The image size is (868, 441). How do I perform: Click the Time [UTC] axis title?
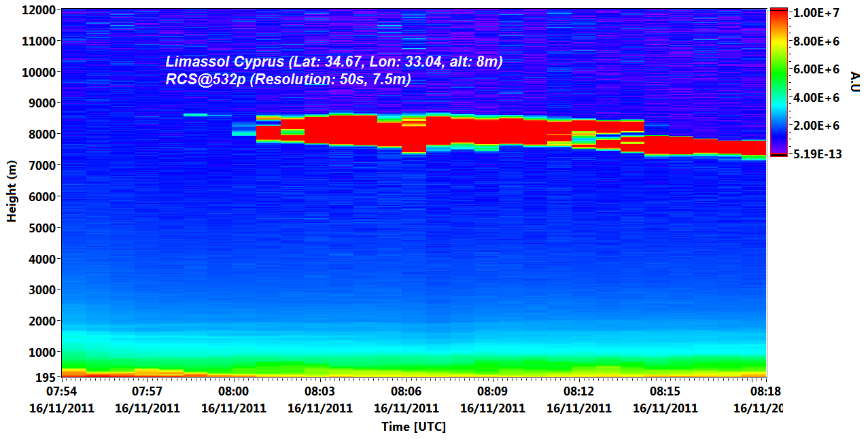point(413,427)
